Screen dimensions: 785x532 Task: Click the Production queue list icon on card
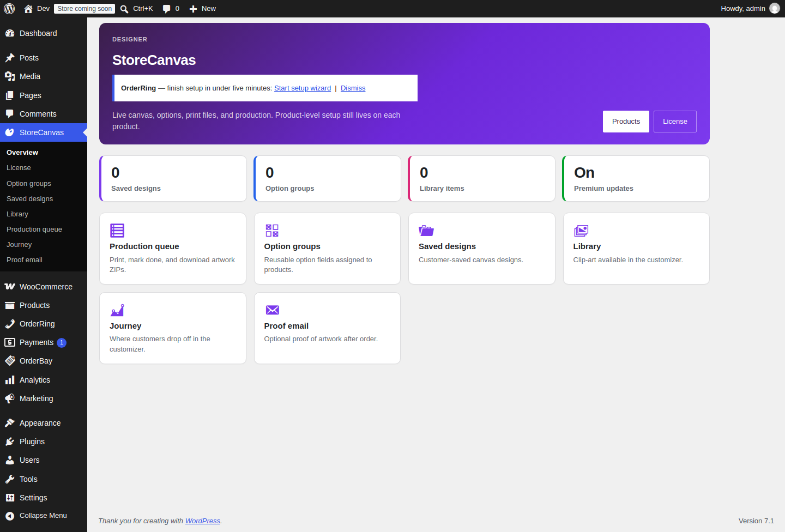coord(117,231)
